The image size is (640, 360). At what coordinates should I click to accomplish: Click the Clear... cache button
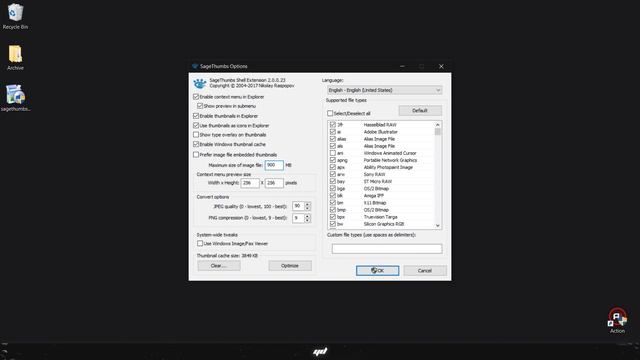219,266
